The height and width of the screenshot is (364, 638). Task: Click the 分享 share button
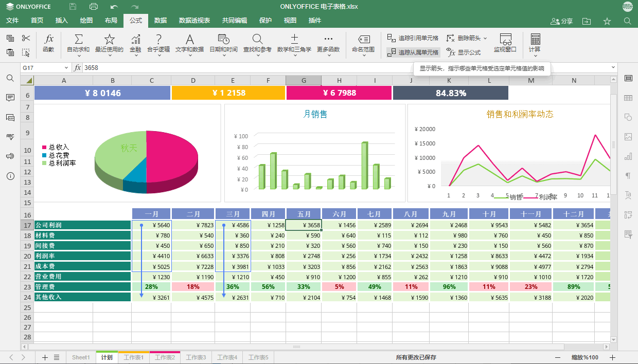[x=561, y=21]
